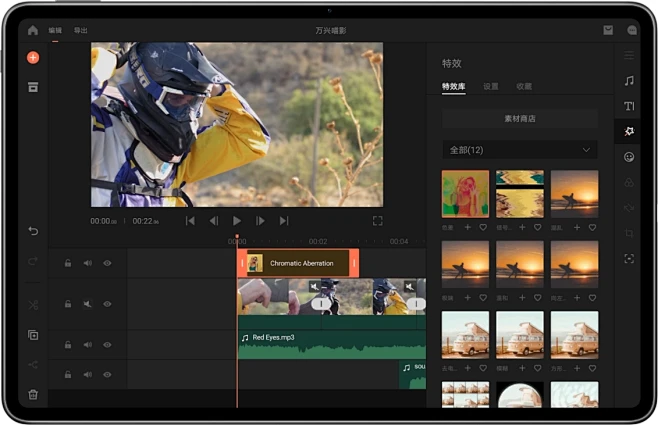Switch to the 导出 export tab
658x425 pixels.
pyautogui.click(x=80, y=31)
